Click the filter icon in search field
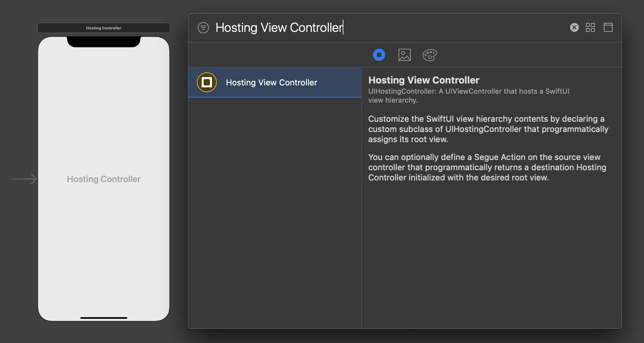Image resolution: width=644 pixels, height=343 pixels. click(x=203, y=28)
